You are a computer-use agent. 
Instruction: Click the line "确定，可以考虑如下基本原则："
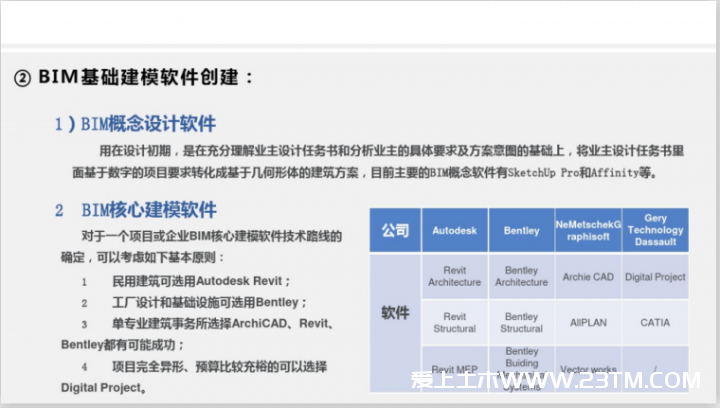(143, 257)
